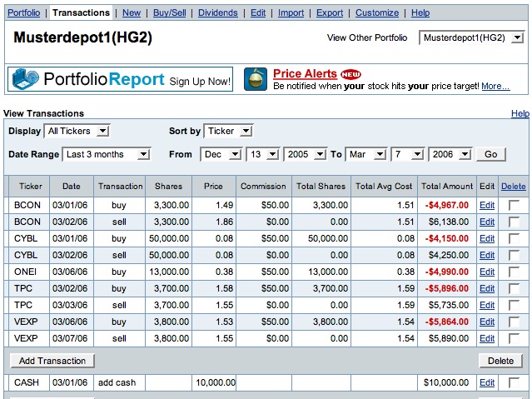Edit the TPC buy transaction
This screenshot has width=532, height=399.
click(x=487, y=288)
